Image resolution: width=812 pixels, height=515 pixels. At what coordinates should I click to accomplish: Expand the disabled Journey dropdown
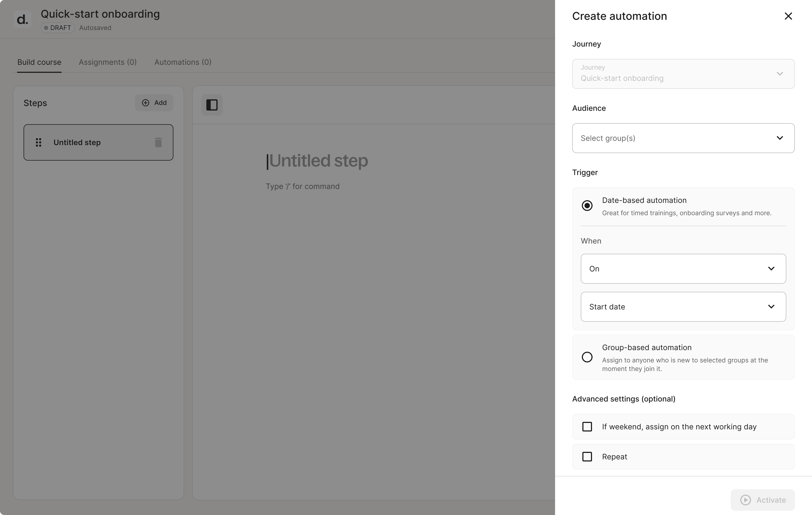pyautogui.click(x=683, y=74)
